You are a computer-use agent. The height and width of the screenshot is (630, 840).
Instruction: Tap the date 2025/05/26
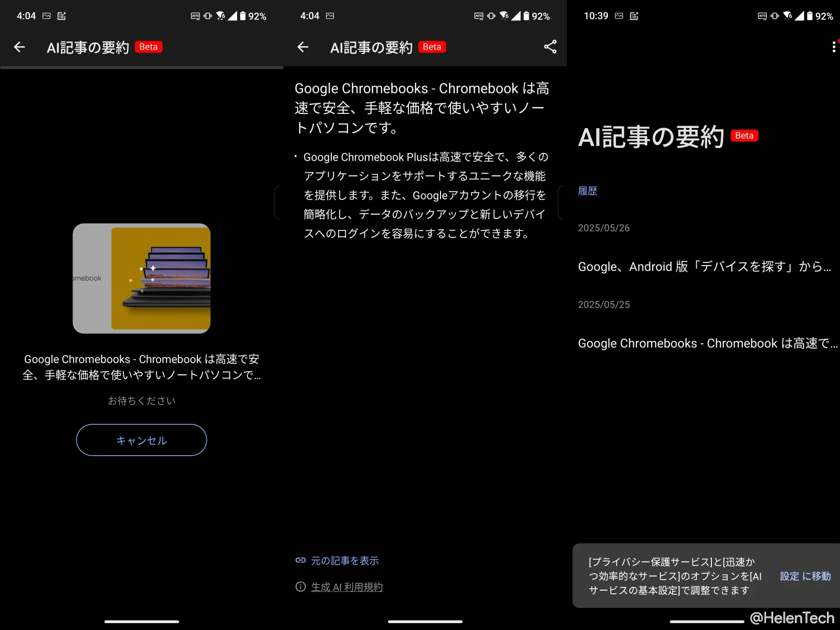pyautogui.click(x=604, y=228)
